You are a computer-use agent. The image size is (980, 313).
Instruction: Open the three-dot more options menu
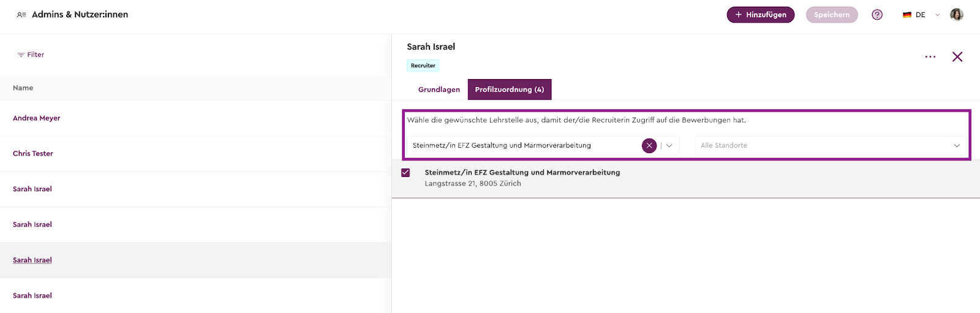click(x=930, y=57)
